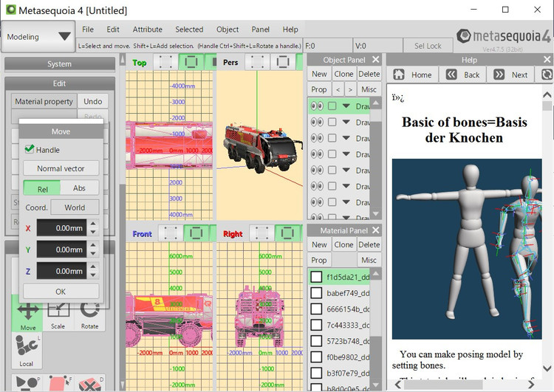Viewport: 554px width, 392px height.
Task: Open the Selected menu
Action: pos(189,30)
